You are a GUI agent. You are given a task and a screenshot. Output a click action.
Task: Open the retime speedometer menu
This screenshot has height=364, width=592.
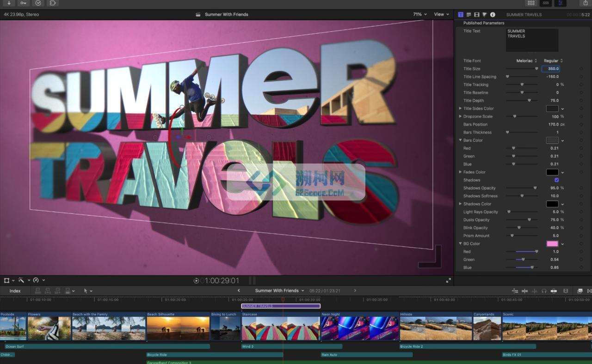[39, 280]
